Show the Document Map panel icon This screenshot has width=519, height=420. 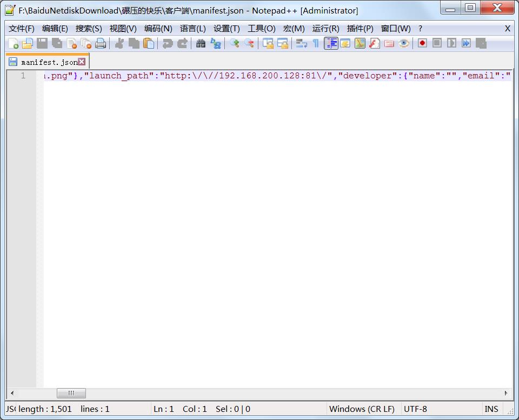click(360, 43)
